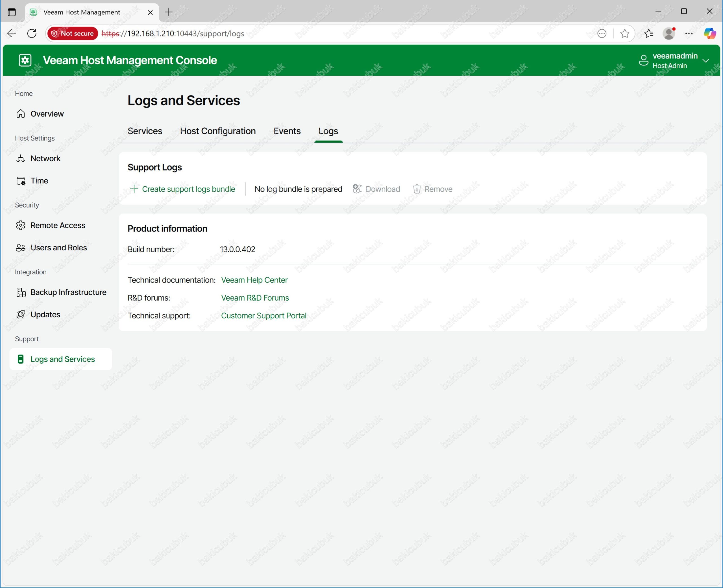The height and width of the screenshot is (588, 723).
Task: Click the plus icon for creating logs bundle
Action: click(x=134, y=189)
